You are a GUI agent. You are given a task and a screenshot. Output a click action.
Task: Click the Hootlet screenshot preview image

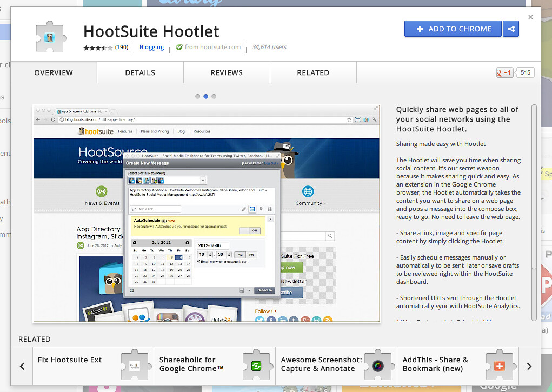(206, 214)
